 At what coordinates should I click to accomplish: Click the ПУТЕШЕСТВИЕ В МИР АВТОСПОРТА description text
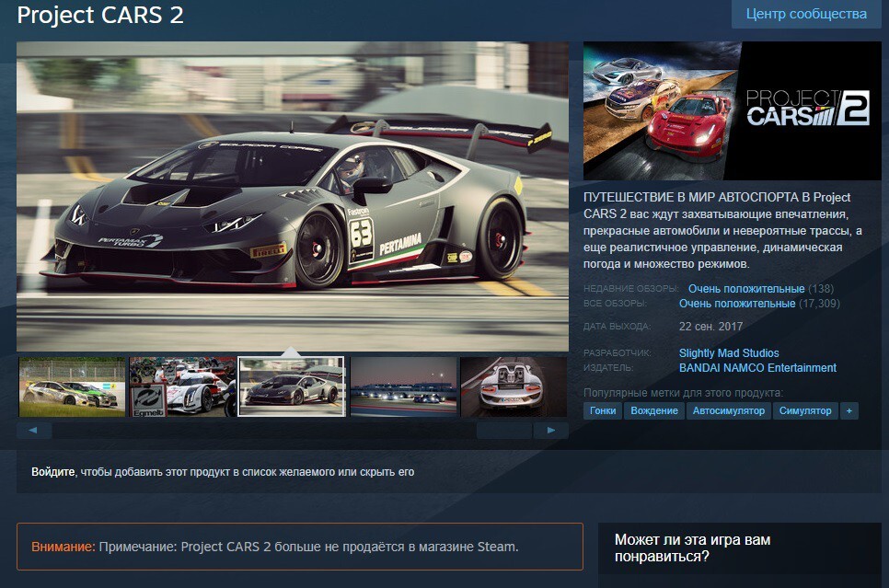pyautogui.click(x=722, y=230)
